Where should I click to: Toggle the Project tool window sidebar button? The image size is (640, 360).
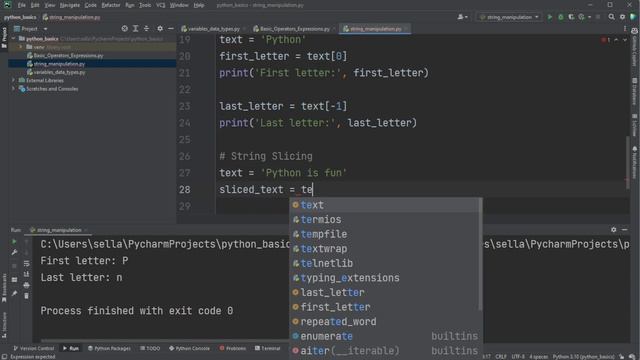click(x=4, y=38)
